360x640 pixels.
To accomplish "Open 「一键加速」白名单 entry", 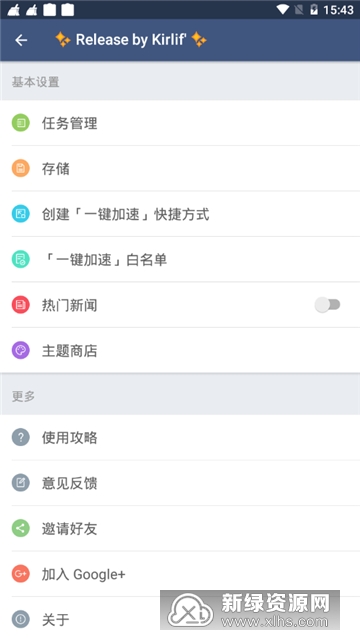I will coord(180,259).
